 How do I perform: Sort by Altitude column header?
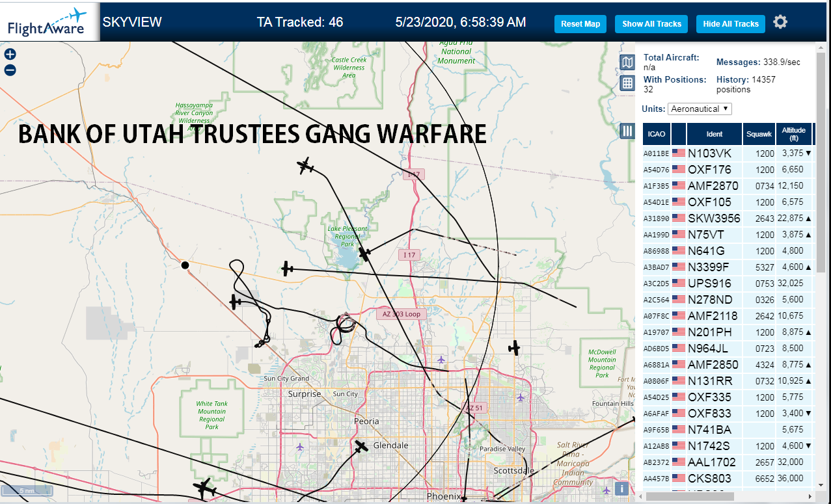[x=794, y=134]
